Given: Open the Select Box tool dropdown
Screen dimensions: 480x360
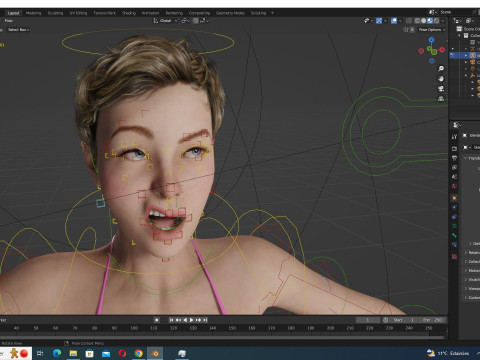Looking at the screenshot, I should (18, 30).
